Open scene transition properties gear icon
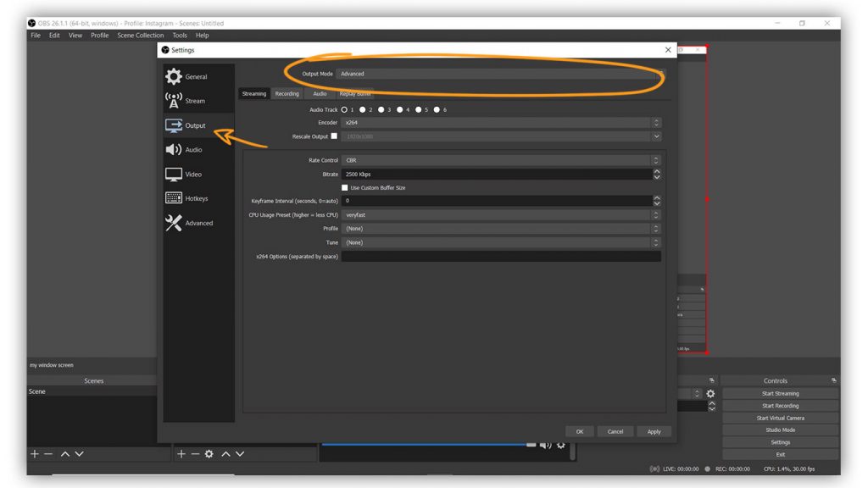This screenshot has width=868, height=488. tap(710, 393)
